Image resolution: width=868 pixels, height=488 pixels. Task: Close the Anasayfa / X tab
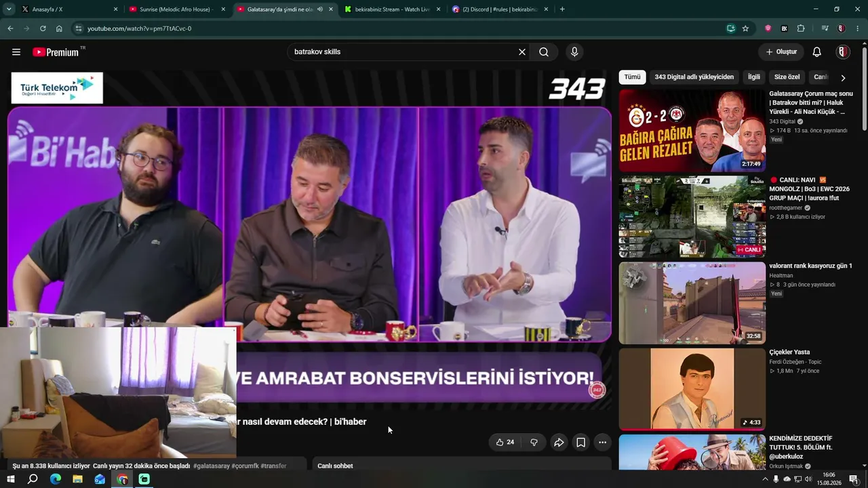pyautogui.click(x=115, y=9)
